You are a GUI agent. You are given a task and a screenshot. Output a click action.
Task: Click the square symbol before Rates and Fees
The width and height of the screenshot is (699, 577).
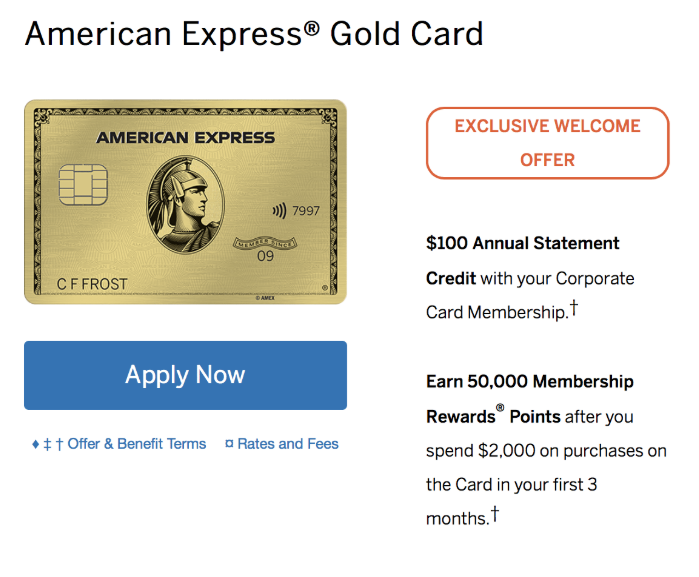(x=230, y=444)
